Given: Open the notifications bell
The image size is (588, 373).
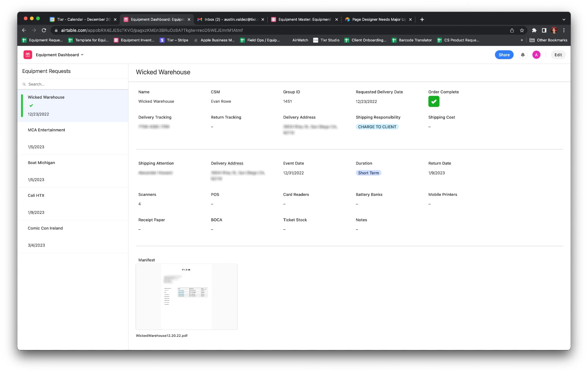Looking at the screenshot, I should pos(523,55).
